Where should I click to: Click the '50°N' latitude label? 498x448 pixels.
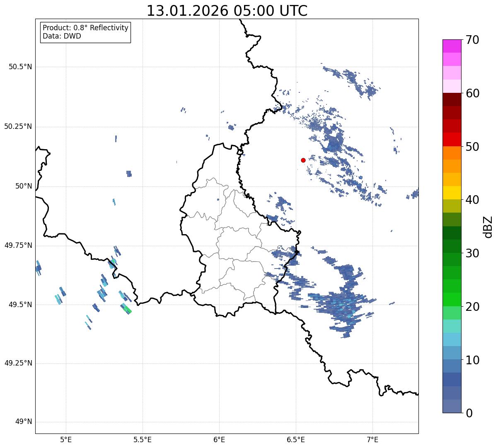[24, 186]
